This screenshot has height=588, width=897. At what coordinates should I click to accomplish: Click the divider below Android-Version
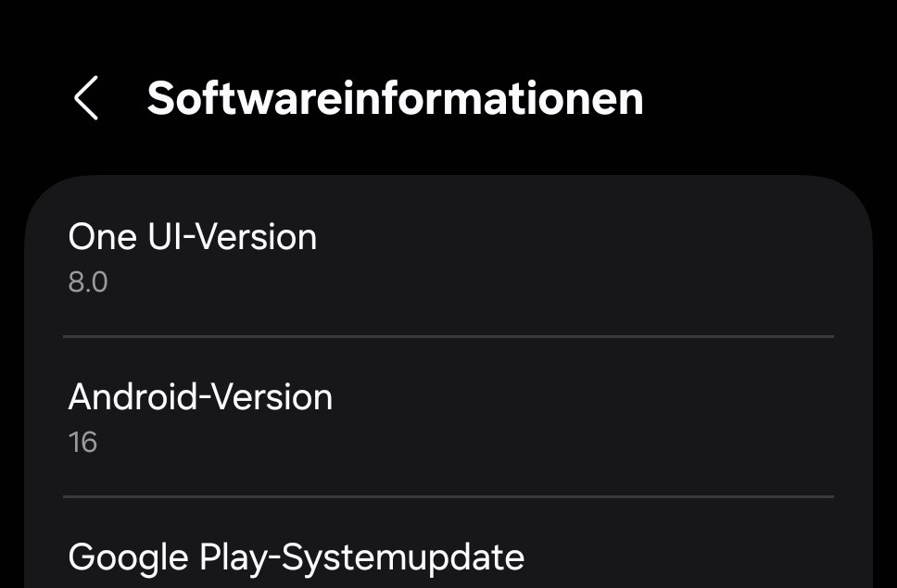pyautogui.click(x=448, y=496)
